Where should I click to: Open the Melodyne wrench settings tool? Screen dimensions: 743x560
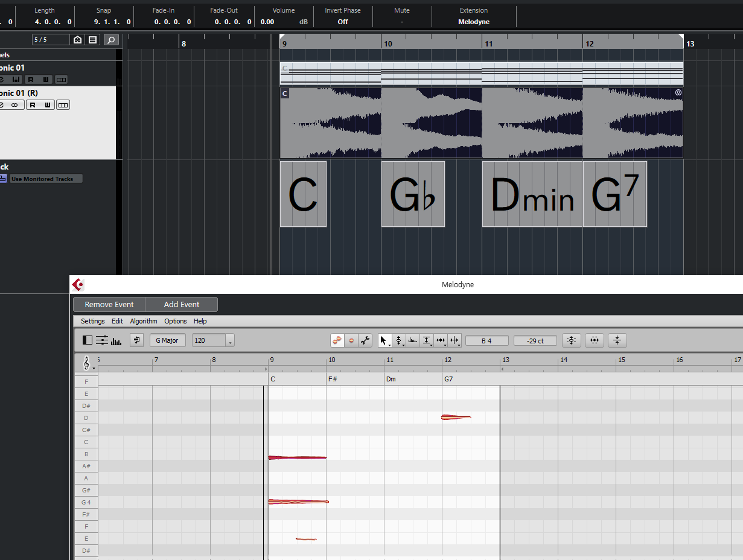point(365,340)
